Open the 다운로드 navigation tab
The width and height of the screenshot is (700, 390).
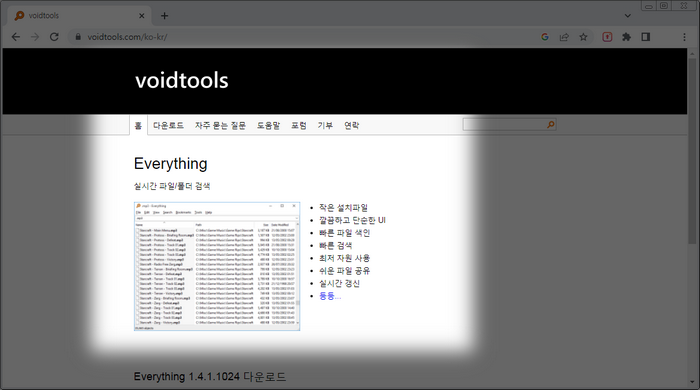pos(168,125)
